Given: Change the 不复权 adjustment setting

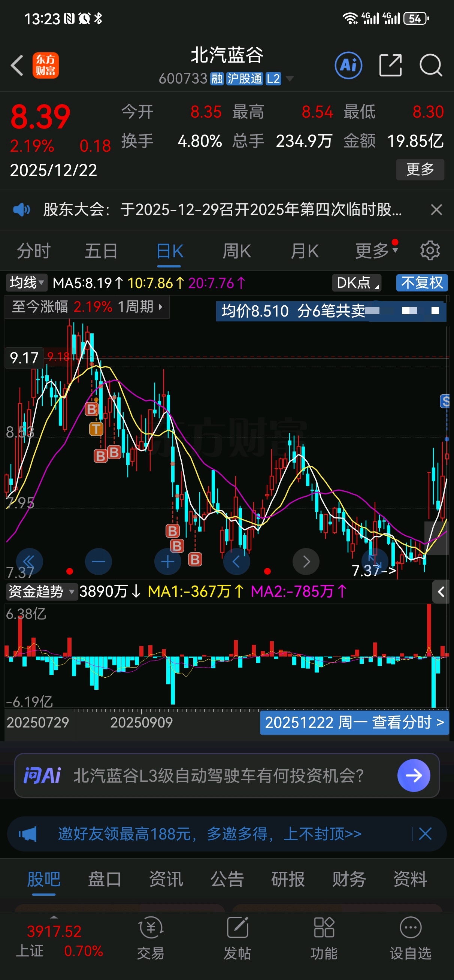Looking at the screenshot, I should point(422,283).
